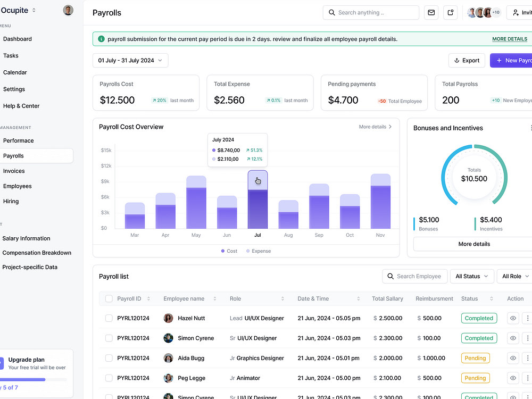Sort by the Date & Time column arrows
This screenshot has height=399, width=532.
tap(358, 298)
